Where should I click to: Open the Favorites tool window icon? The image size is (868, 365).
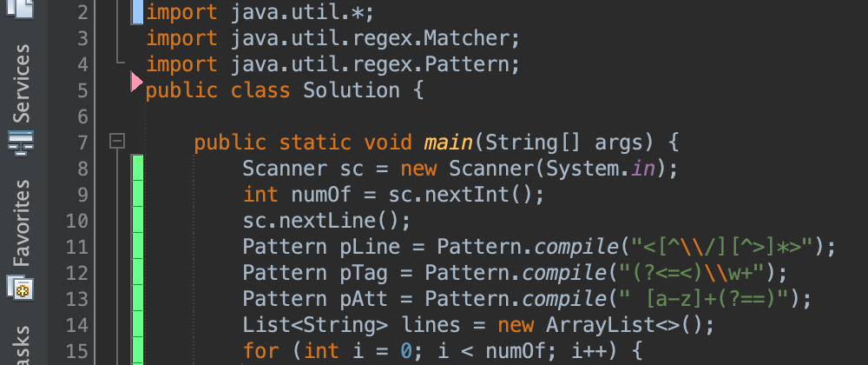tap(21, 286)
